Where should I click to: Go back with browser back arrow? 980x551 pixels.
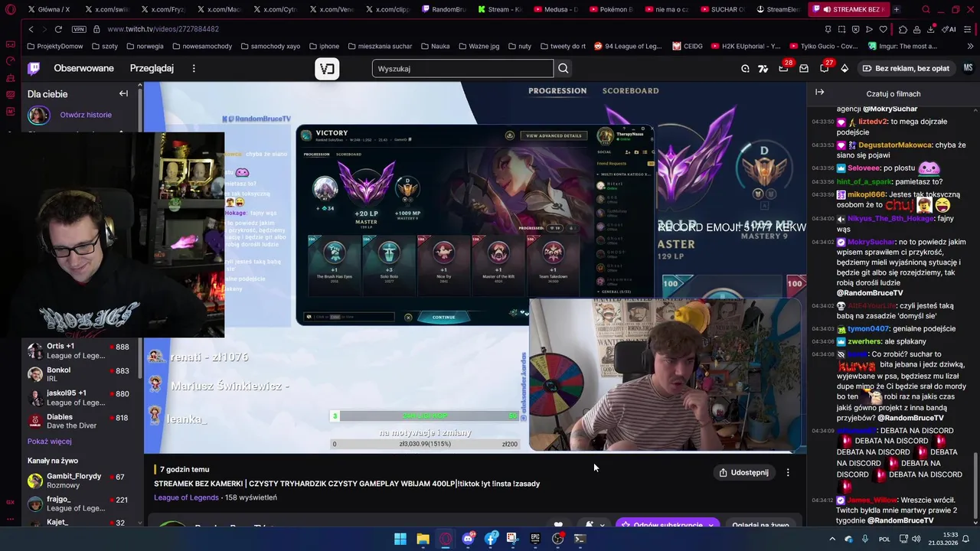pos(31,29)
